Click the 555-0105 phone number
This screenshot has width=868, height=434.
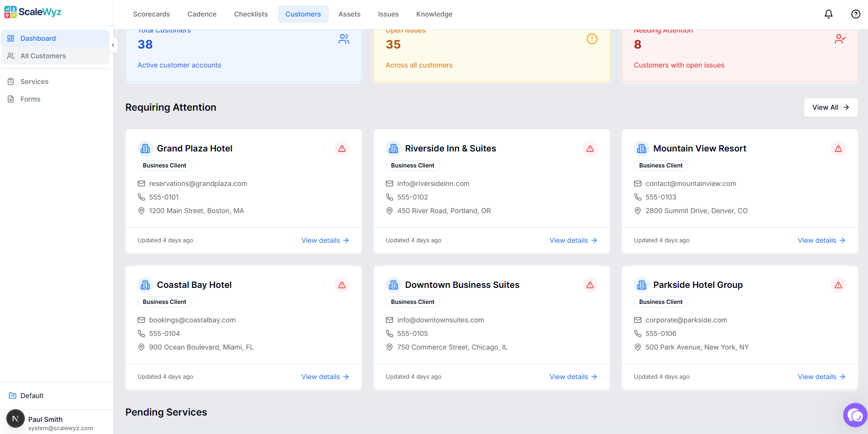tap(413, 334)
